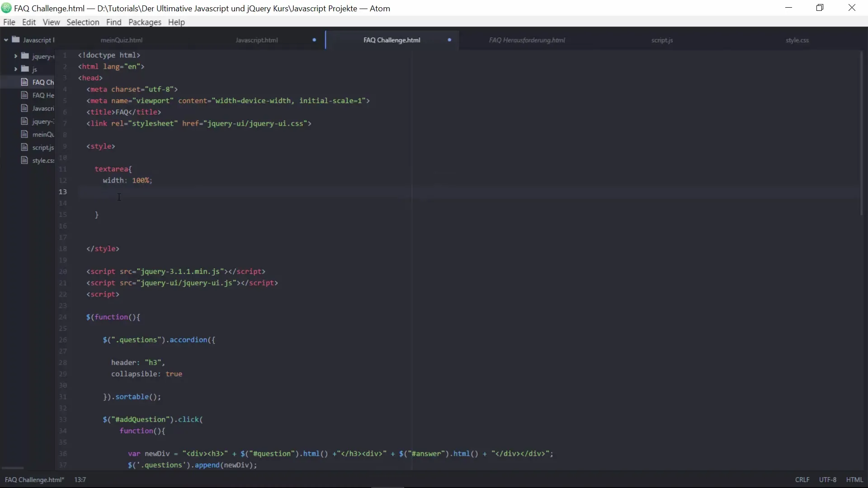
Task: Click the closing </style> tag
Action: (x=103, y=249)
